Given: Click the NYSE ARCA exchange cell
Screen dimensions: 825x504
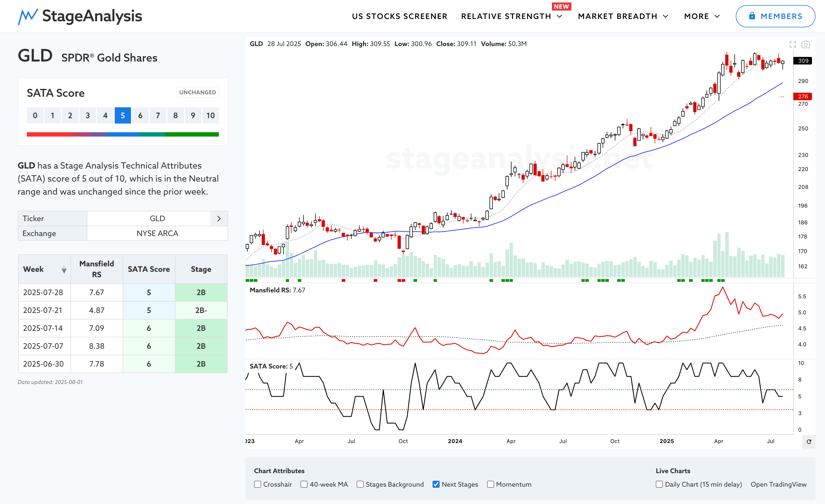Looking at the screenshot, I should 157,233.
